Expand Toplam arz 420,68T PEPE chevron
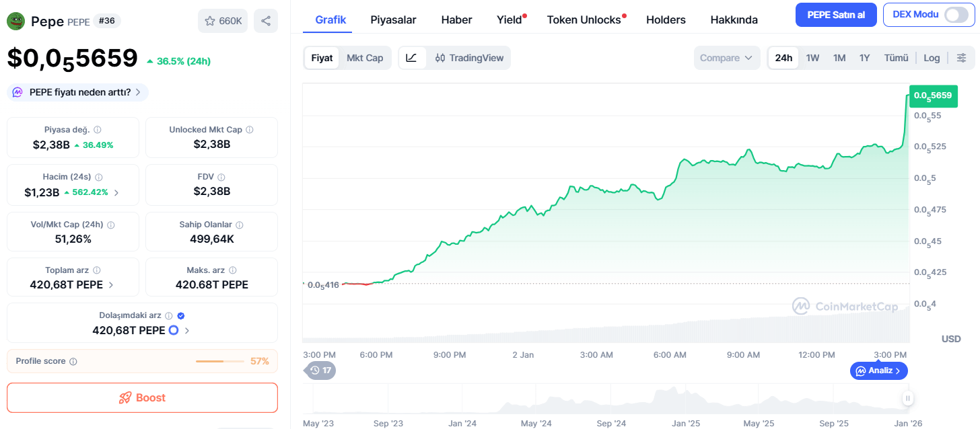This screenshot has width=980, height=429. (x=111, y=285)
